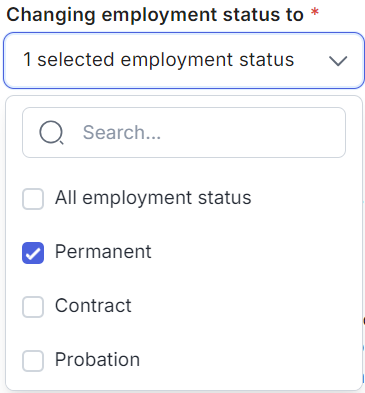Click the magnifier icon in search box
365x393 pixels.
tap(51, 132)
